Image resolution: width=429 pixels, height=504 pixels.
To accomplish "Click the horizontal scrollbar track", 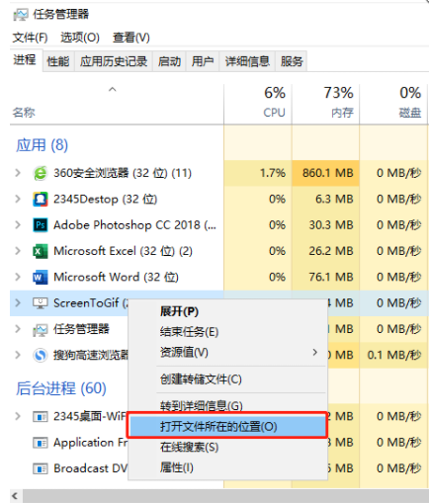I will [225, 496].
